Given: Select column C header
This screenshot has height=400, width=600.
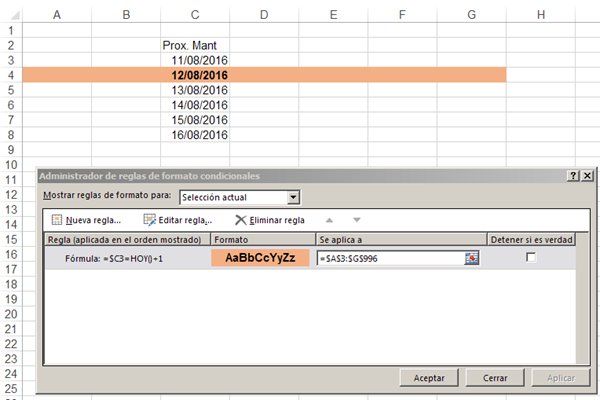Looking at the screenshot, I should [x=195, y=15].
